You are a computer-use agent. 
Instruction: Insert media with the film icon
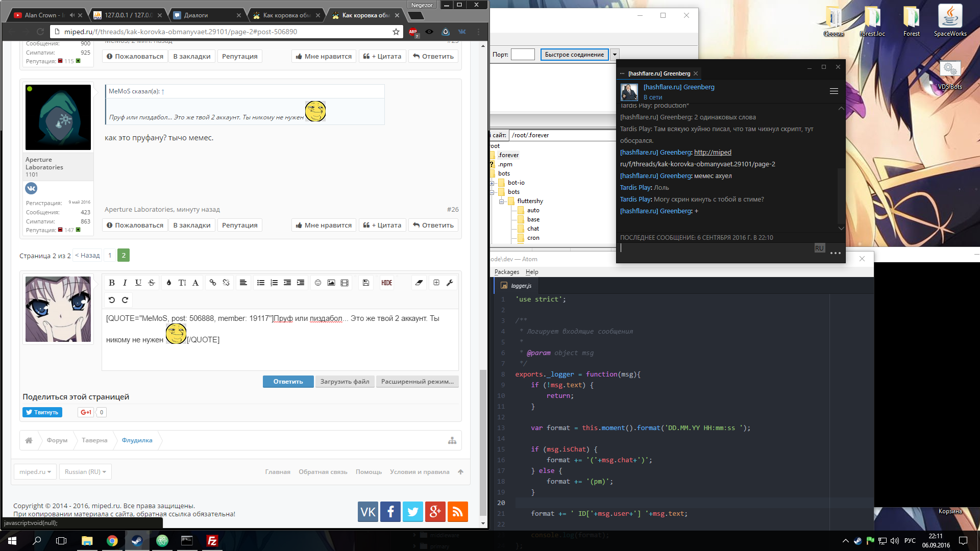(345, 283)
